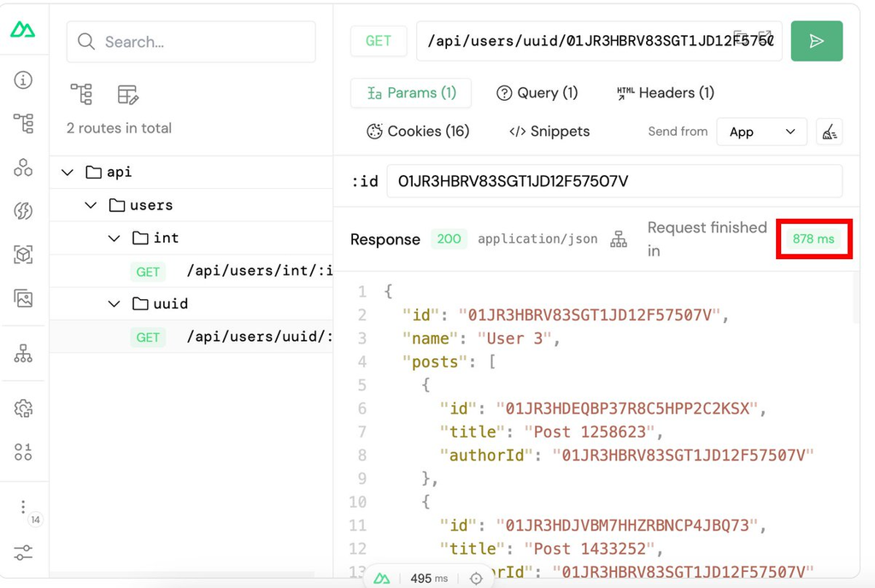
Task: Click the int folder row label
Action: pyautogui.click(x=167, y=238)
